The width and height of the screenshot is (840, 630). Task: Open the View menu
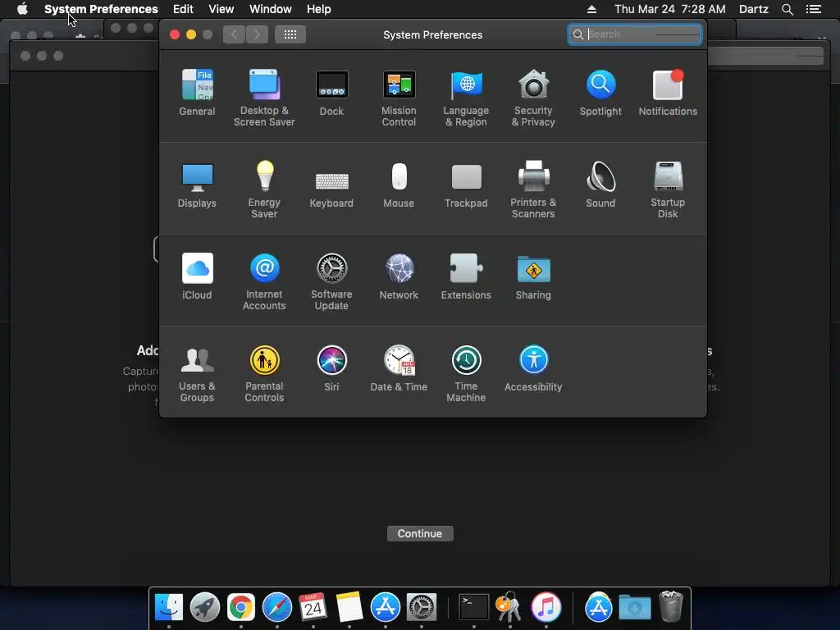point(221,9)
